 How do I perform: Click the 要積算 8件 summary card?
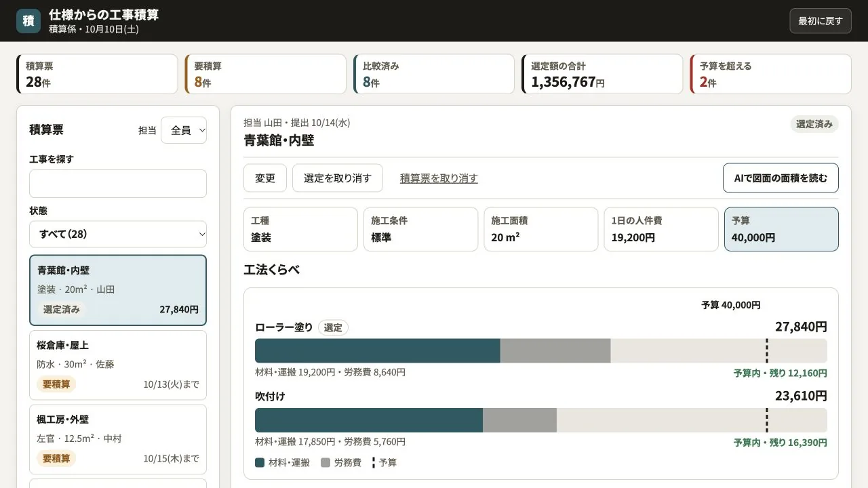pos(265,74)
